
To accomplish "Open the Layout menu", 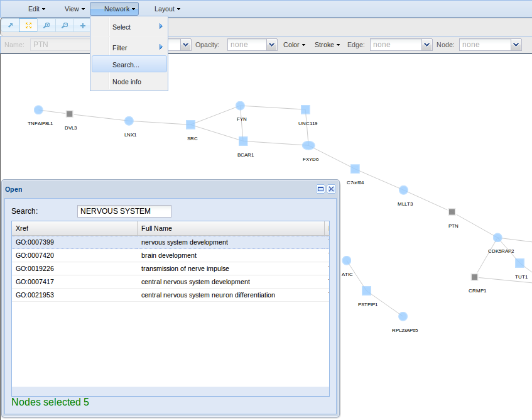I will pyautogui.click(x=167, y=9).
